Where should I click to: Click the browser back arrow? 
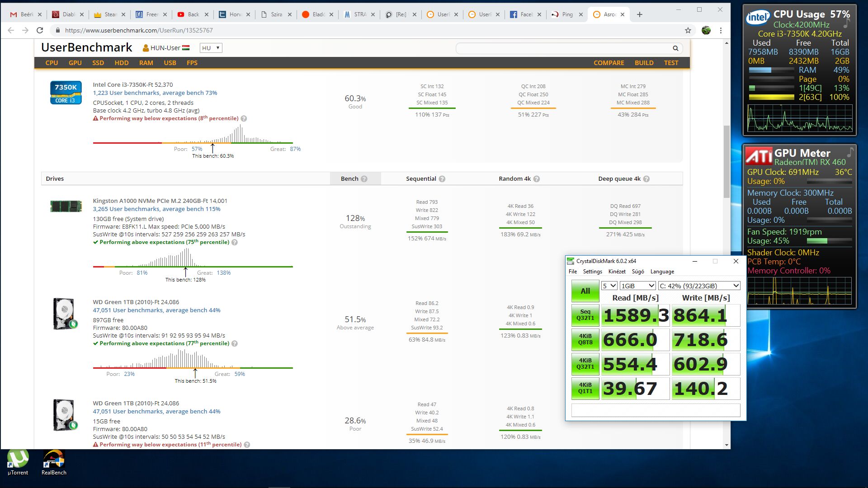tap(11, 30)
